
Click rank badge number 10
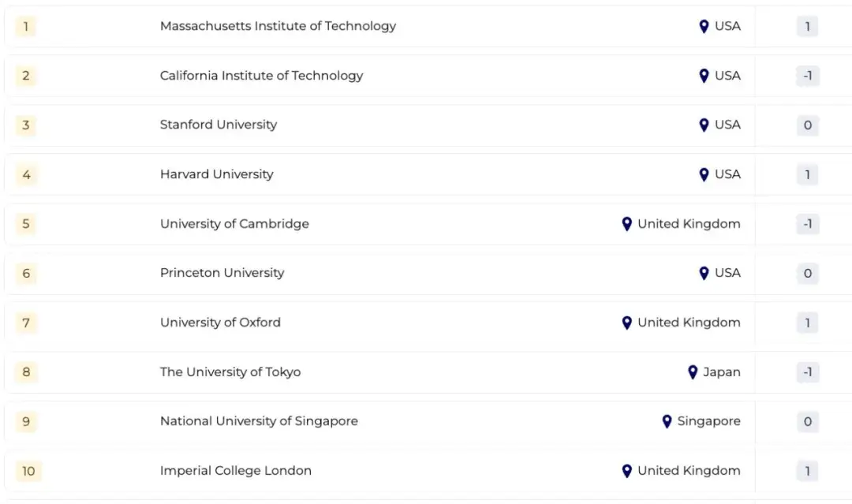pyautogui.click(x=28, y=471)
